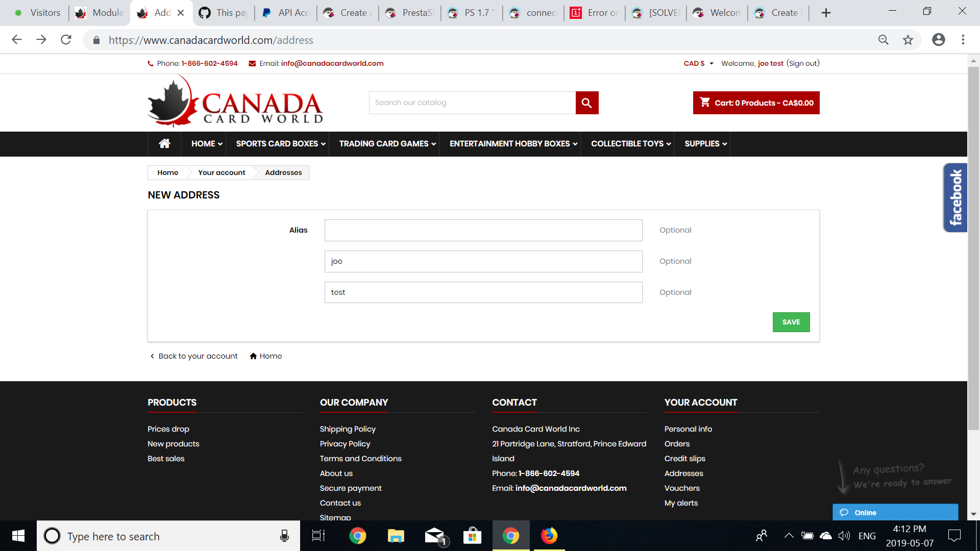This screenshot has width=980, height=551.
Task: Click the Canada Card World logo
Action: click(235, 102)
